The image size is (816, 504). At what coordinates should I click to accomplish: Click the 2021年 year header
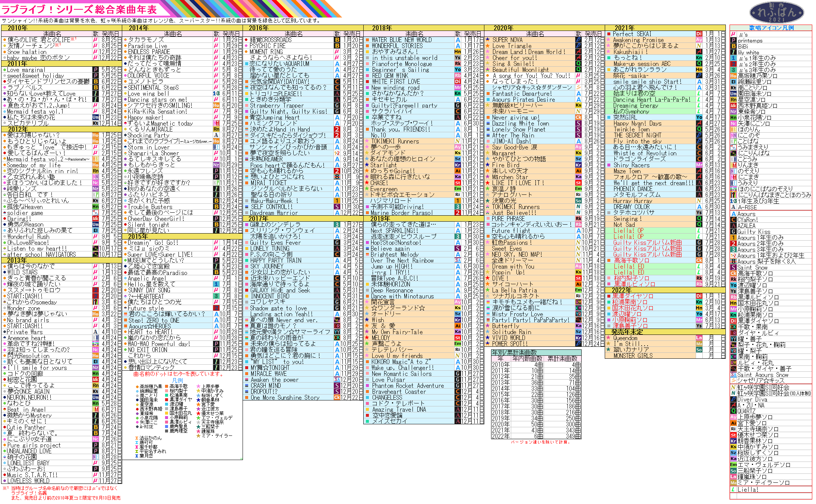pyautogui.click(x=665, y=28)
